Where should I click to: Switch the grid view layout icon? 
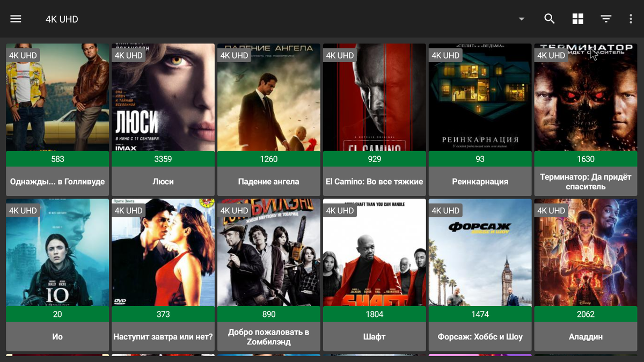point(577,19)
